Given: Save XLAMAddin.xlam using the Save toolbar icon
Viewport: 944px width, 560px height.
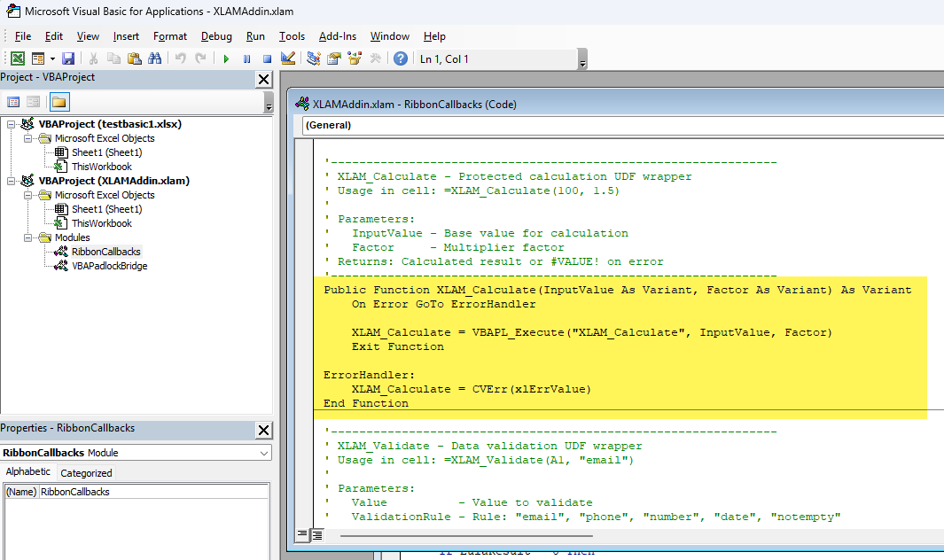Looking at the screenshot, I should (x=67, y=58).
